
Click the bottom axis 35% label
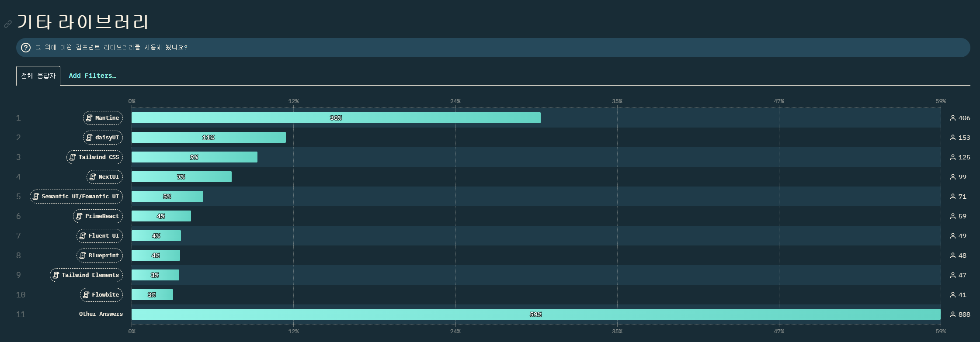(617, 332)
